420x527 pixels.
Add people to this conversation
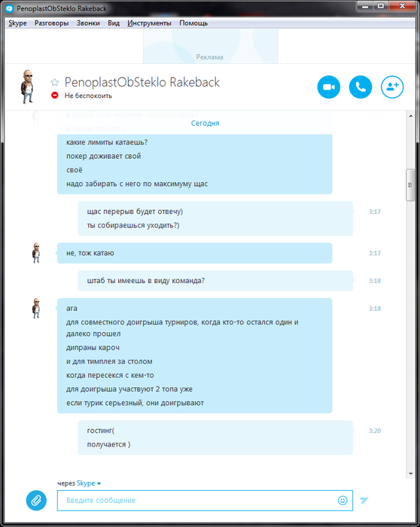tap(392, 87)
